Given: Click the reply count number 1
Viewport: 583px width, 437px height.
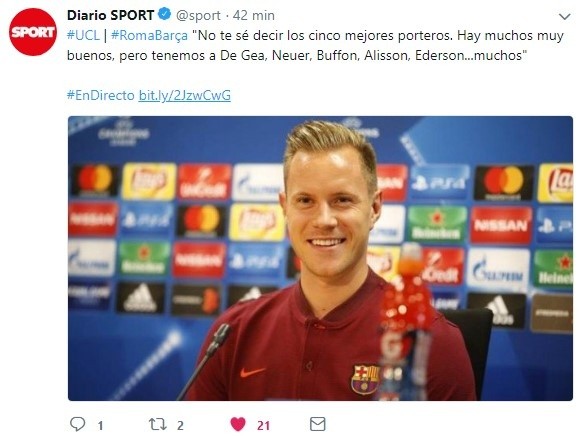Looking at the screenshot, I should tap(100, 425).
